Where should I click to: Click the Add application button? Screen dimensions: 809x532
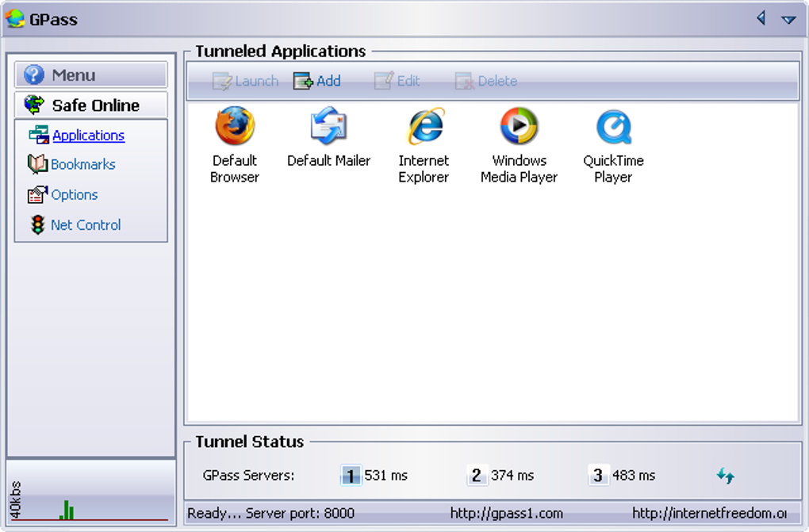pyautogui.click(x=316, y=81)
